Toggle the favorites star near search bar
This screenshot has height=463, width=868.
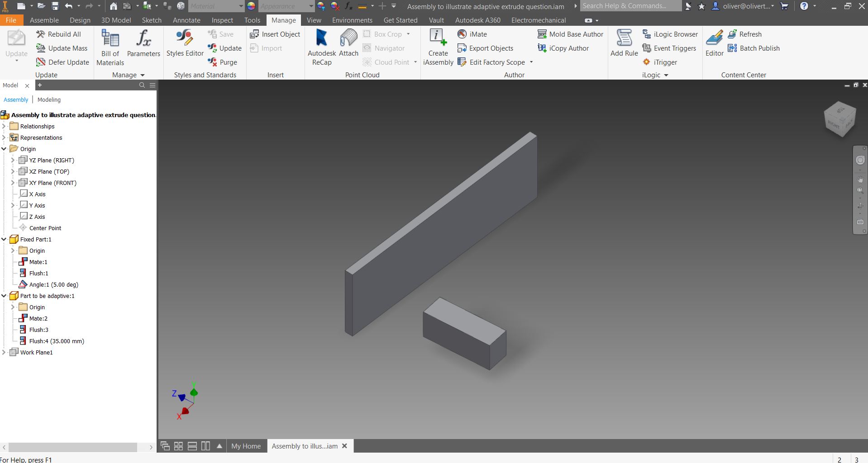coord(701,6)
